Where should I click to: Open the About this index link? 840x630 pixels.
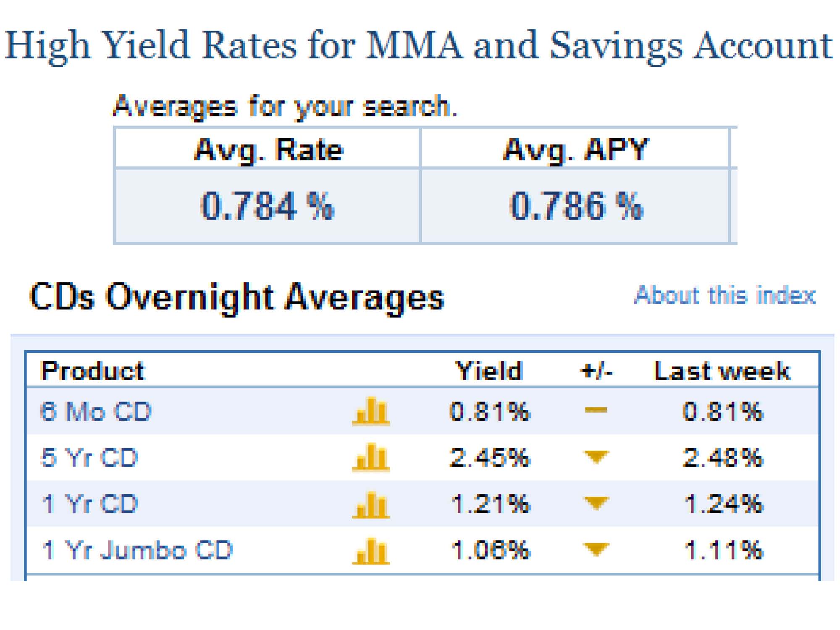click(724, 295)
